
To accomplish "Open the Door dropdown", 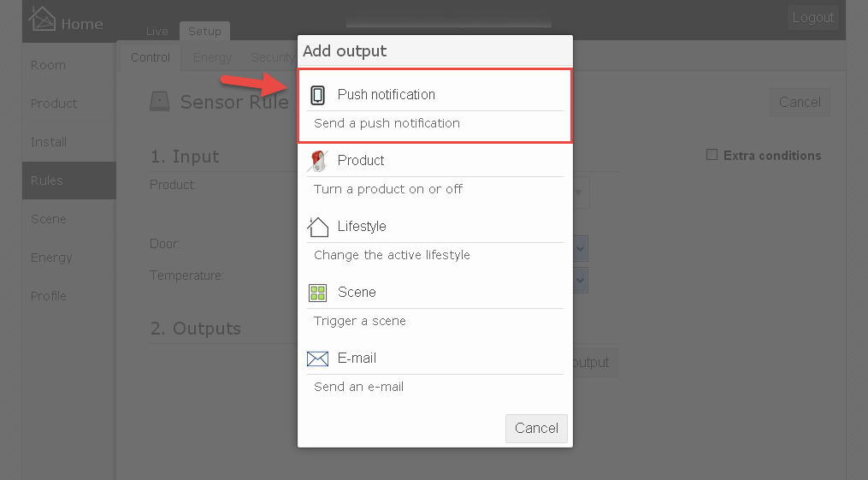I will (x=580, y=249).
